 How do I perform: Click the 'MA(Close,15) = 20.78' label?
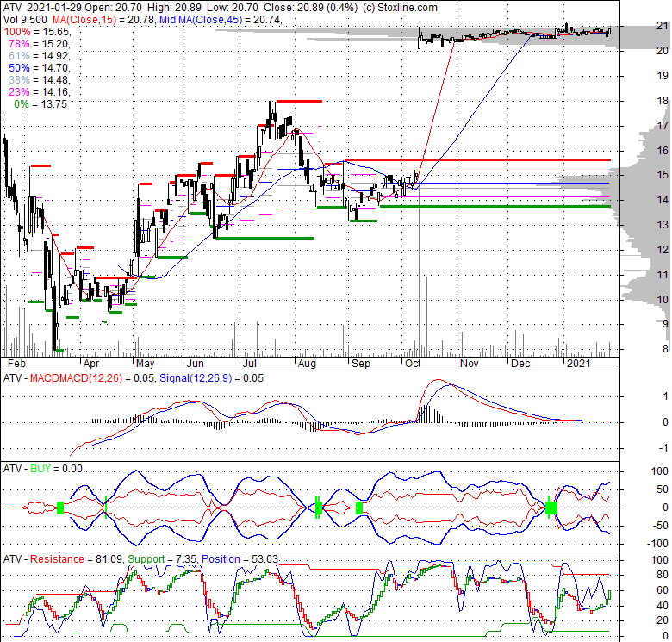(103, 20)
